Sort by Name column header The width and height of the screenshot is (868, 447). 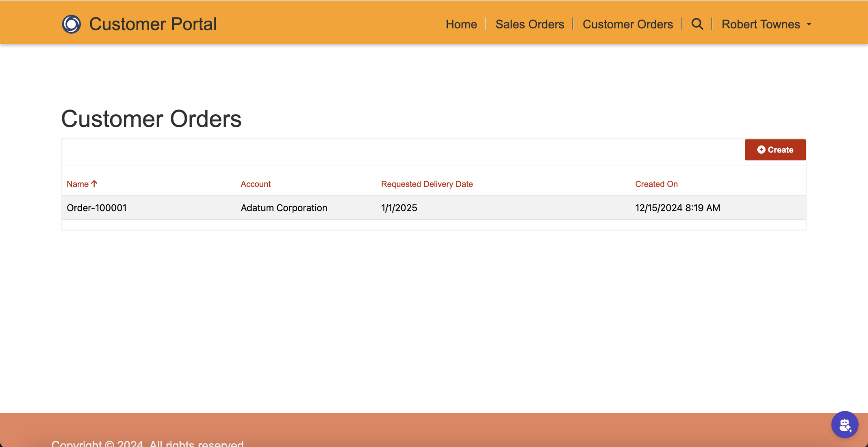tap(78, 184)
